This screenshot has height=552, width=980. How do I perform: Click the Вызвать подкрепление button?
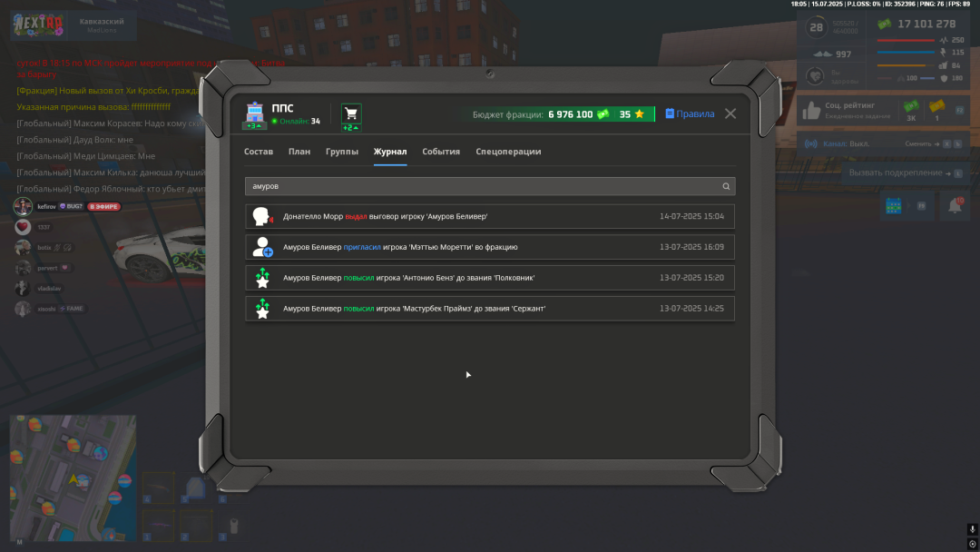905,173
